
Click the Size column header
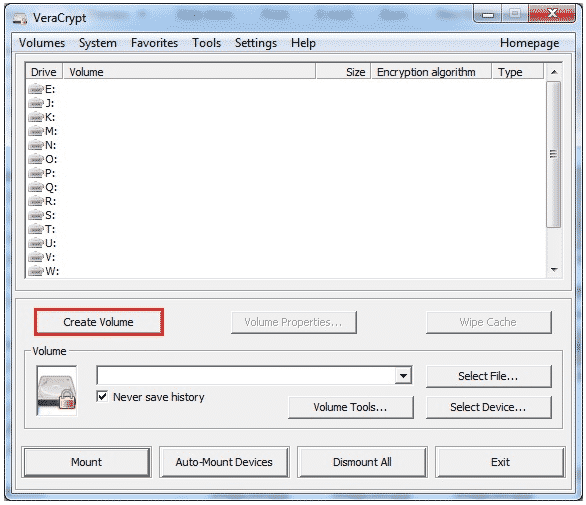(343, 72)
